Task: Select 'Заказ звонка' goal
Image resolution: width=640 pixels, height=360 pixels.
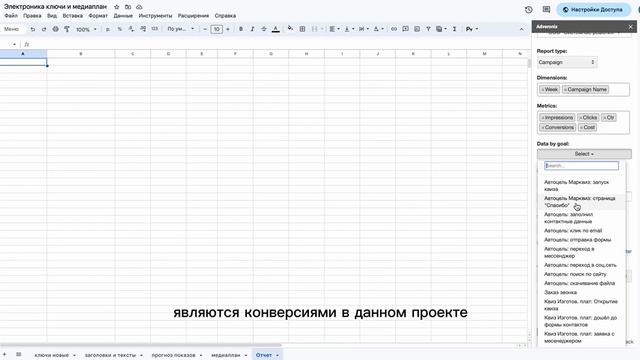Action: coord(560,293)
